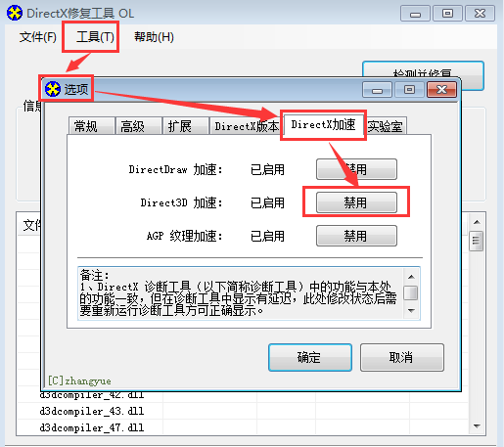Close the DirectX修复工具 main window
The width and height of the screenshot is (504, 447).
click(x=480, y=14)
